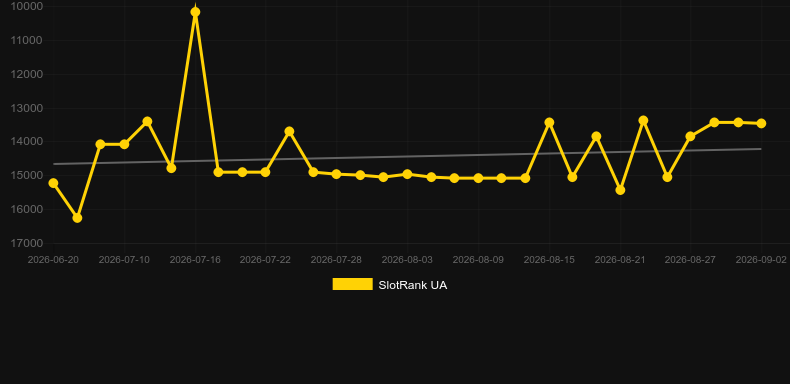Select the data point for 2026-08-03
The height and width of the screenshot is (384, 790).
407,174
